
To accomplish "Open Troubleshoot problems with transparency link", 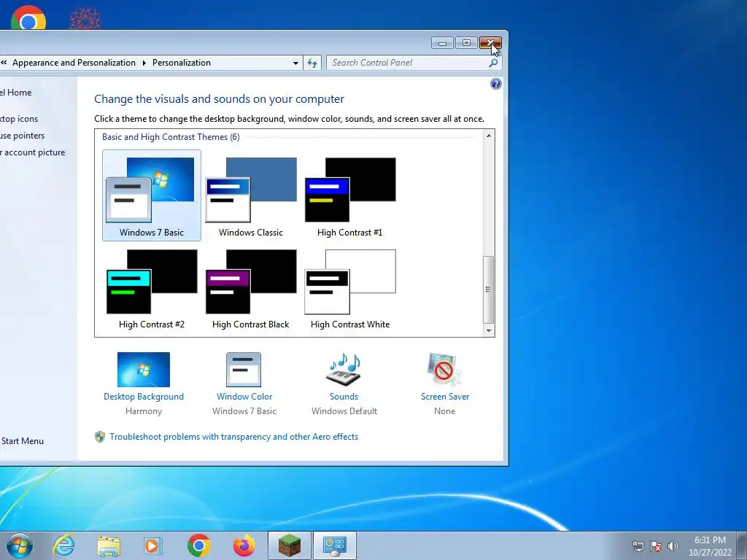I will 234,437.
